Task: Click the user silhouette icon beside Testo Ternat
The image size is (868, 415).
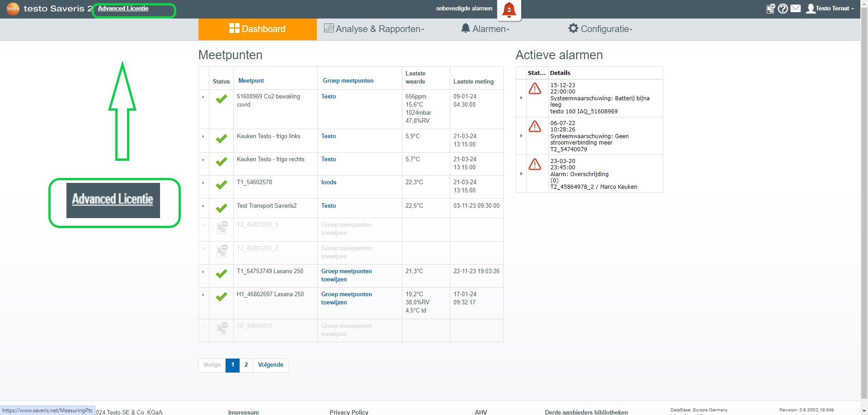Action: [x=811, y=9]
